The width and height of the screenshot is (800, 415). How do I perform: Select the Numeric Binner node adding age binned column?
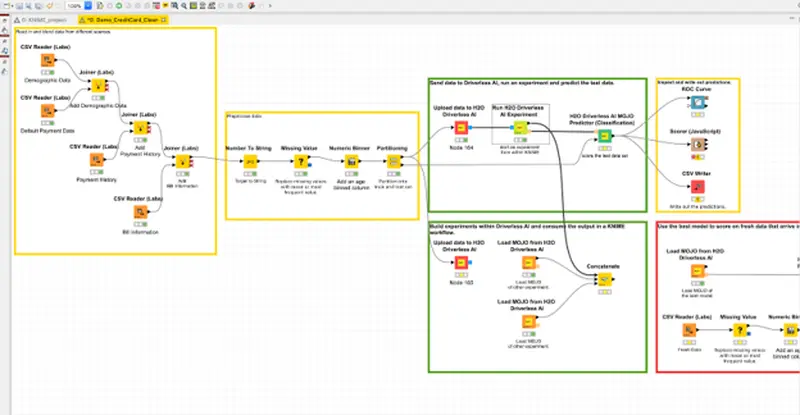tap(351, 161)
